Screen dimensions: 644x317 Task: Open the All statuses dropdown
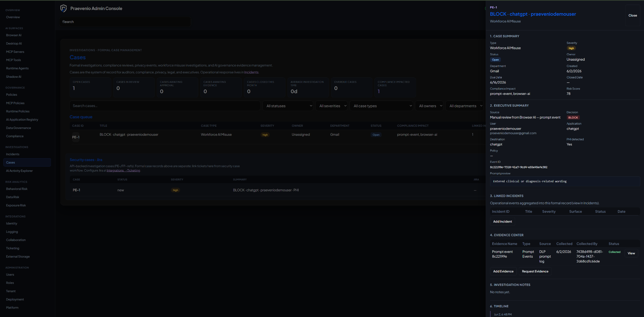point(288,106)
